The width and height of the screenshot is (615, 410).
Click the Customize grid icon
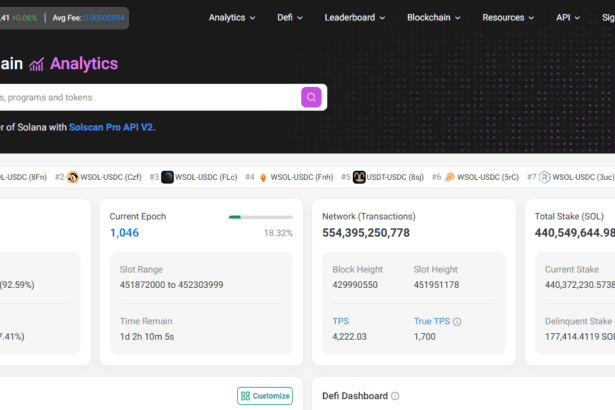(246, 396)
